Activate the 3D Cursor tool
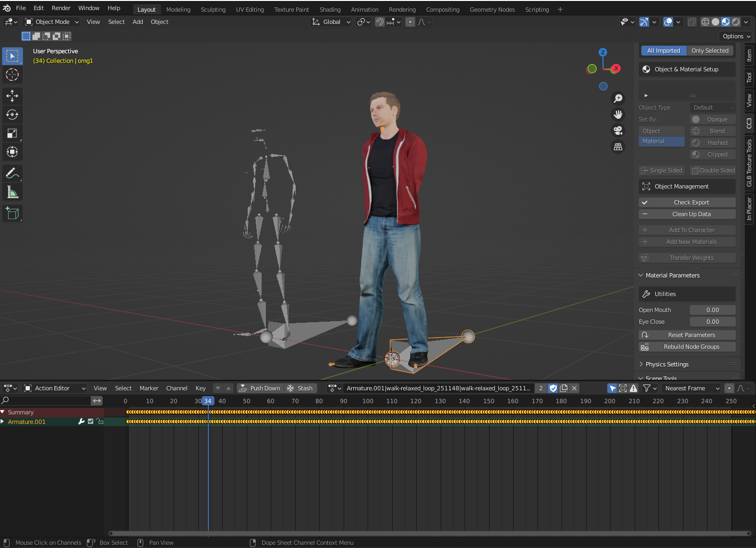 click(x=12, y=75)
